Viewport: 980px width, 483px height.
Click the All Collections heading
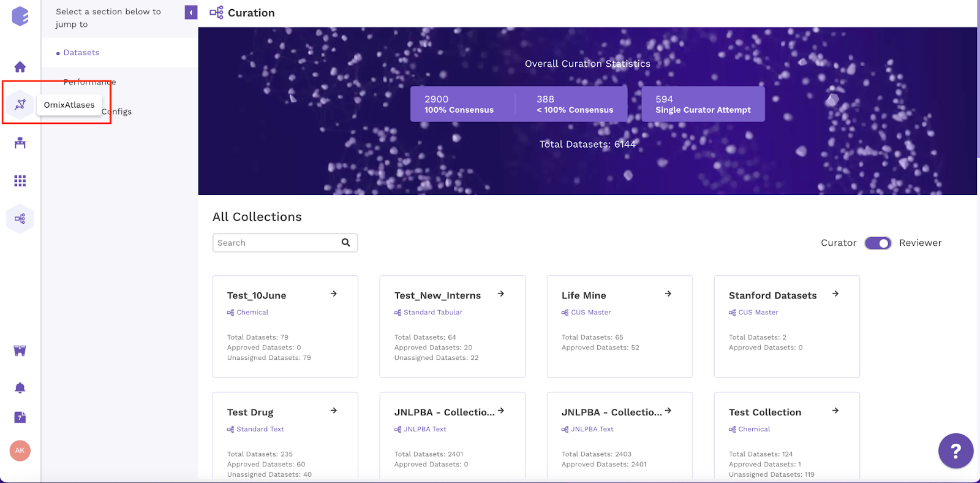(257, 217)
